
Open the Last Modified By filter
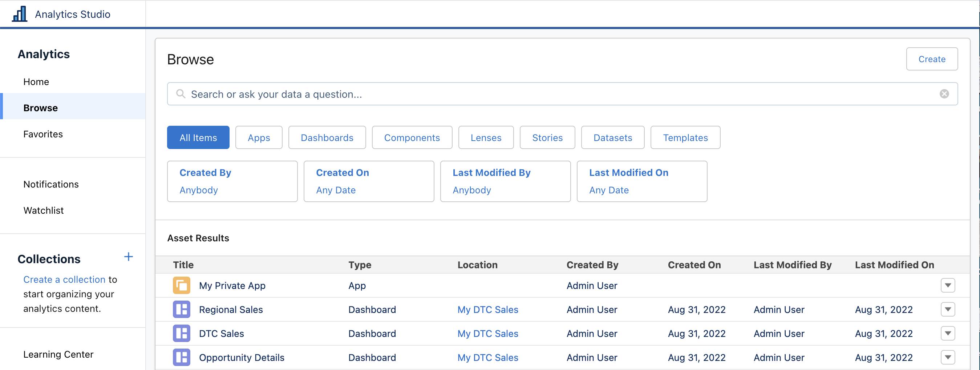coord(506,181)
